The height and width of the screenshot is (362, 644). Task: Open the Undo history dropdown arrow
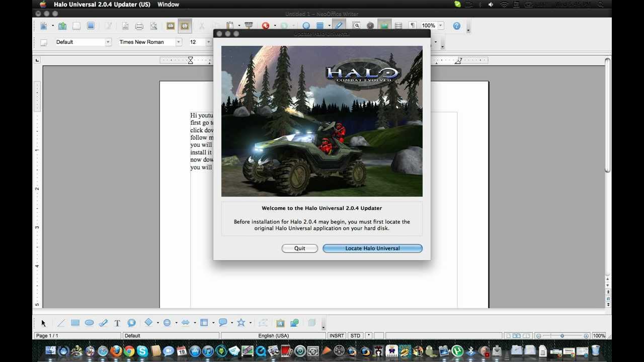275,26
